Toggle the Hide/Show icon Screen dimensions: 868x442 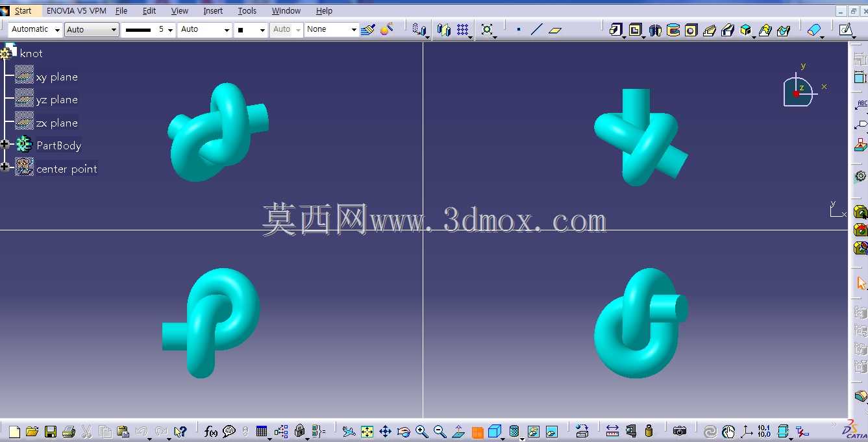[534, 432]
